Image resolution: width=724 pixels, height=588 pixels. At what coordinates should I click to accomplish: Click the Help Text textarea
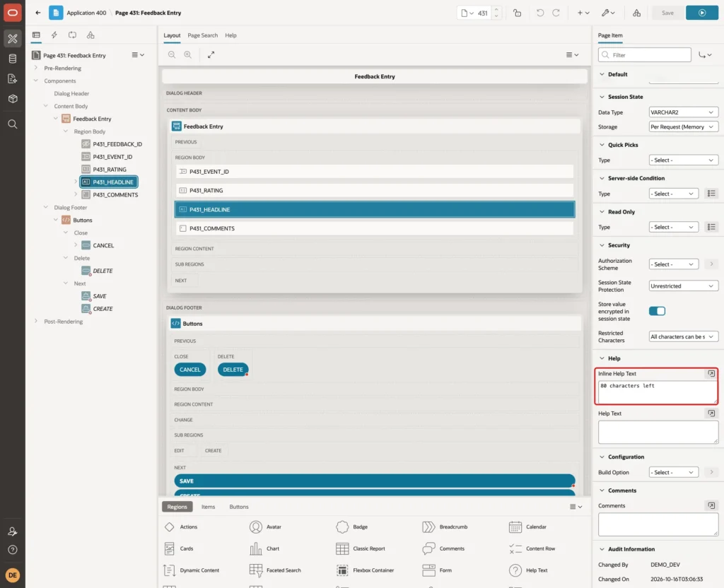(658, 433)
